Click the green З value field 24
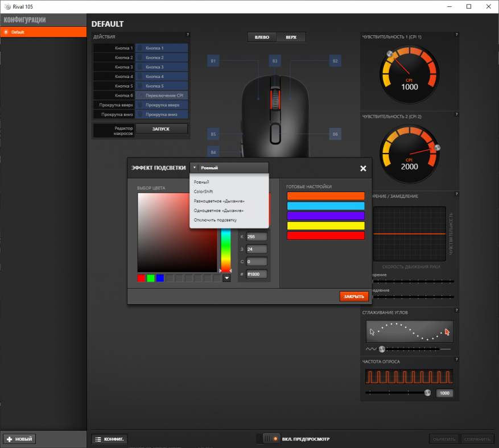This screenshot has width=499, height=448. pyautogui.click(x=257, y=249)
